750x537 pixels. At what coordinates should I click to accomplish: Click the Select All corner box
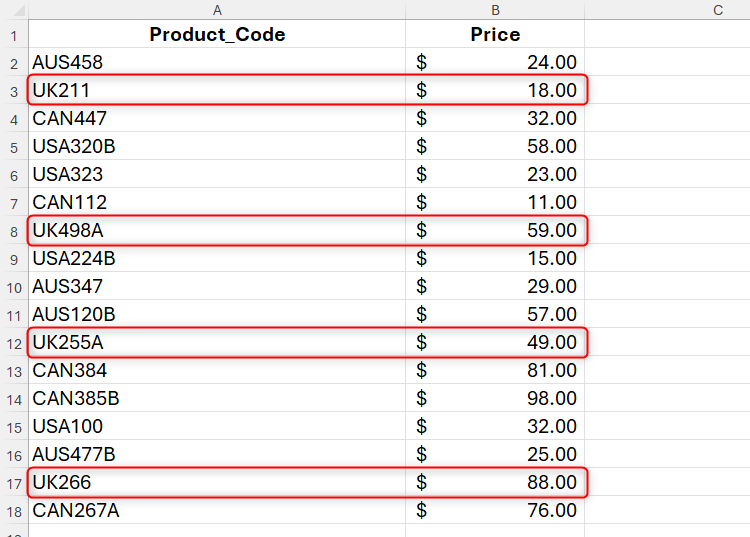(13, 9)
